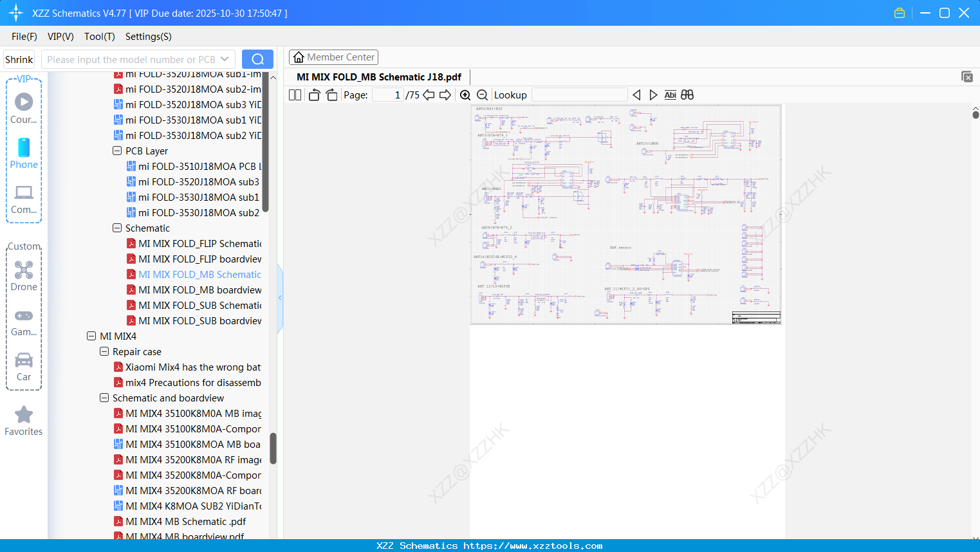980x552 pixels.
Task: Click the Abi text match icon
Action: tap(670, 95)
